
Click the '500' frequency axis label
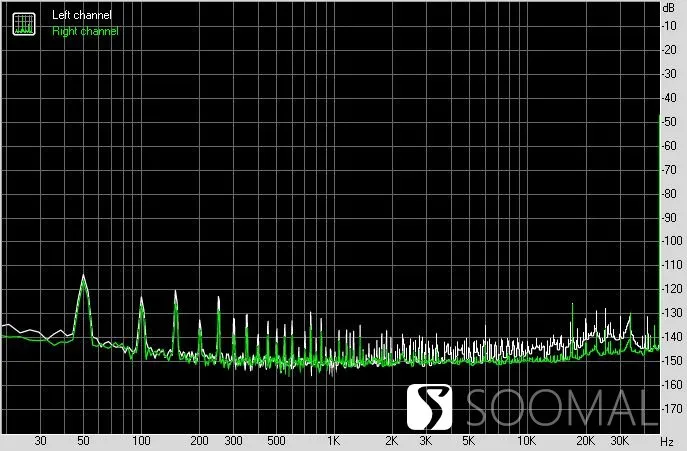click(x=276, y=440)
